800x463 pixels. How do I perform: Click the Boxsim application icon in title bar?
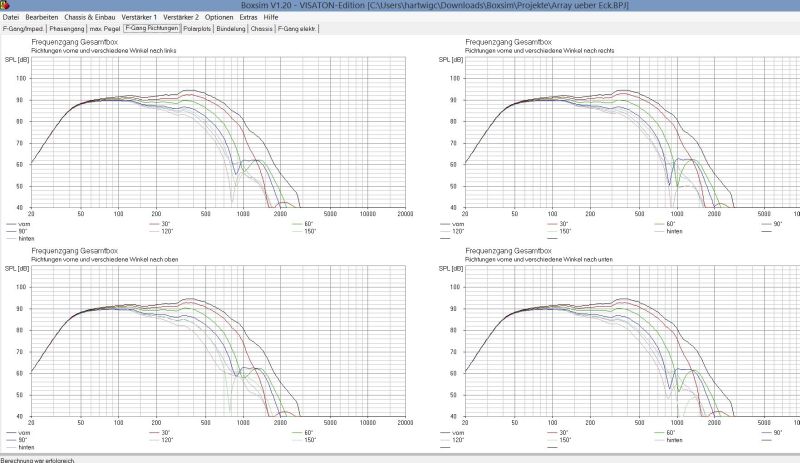(x=5, y=5)
